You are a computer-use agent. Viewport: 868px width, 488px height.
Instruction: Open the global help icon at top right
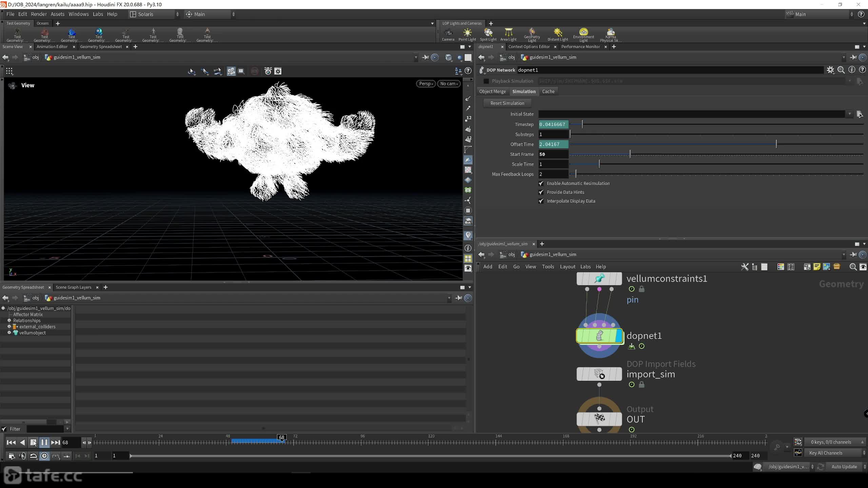[x=861, y=14]
